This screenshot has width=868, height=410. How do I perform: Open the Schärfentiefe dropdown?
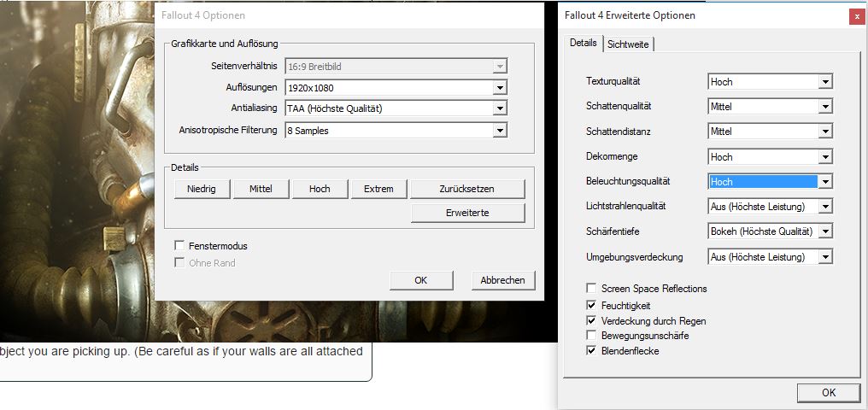pyautogui.click(x=771, y=231)
